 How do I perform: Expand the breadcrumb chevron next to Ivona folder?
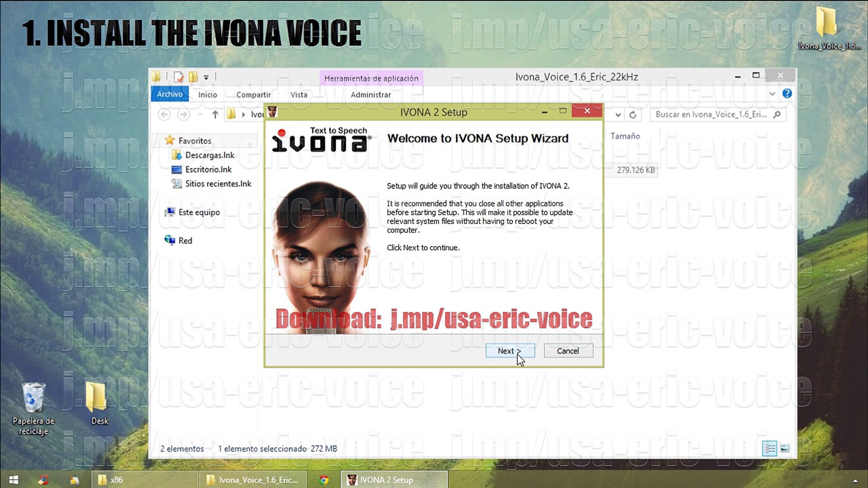244,114
